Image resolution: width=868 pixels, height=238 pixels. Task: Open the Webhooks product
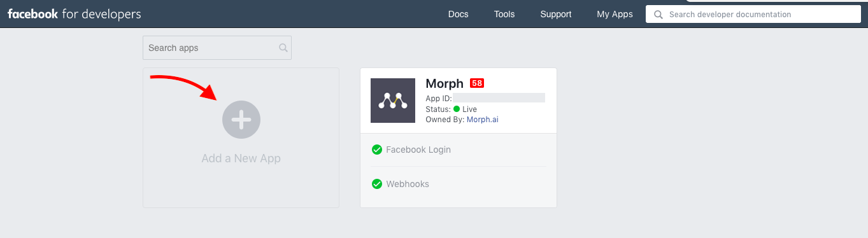click(408, 184)
